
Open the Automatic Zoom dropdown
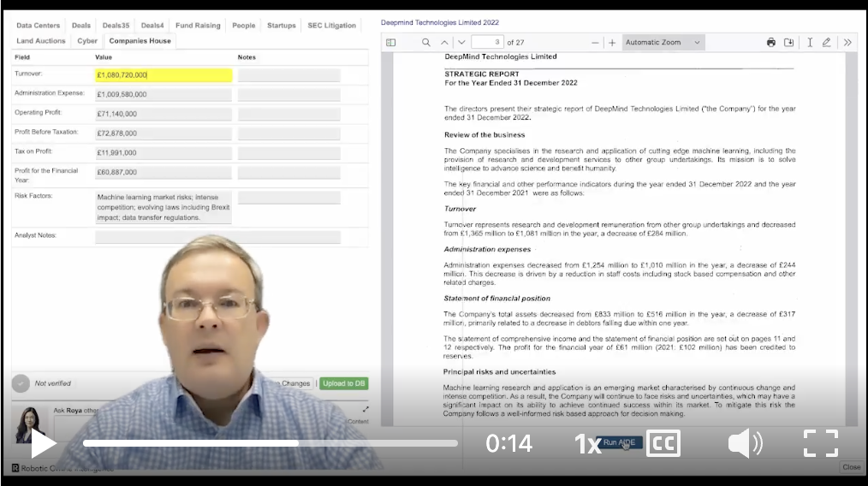click(663, 42)
